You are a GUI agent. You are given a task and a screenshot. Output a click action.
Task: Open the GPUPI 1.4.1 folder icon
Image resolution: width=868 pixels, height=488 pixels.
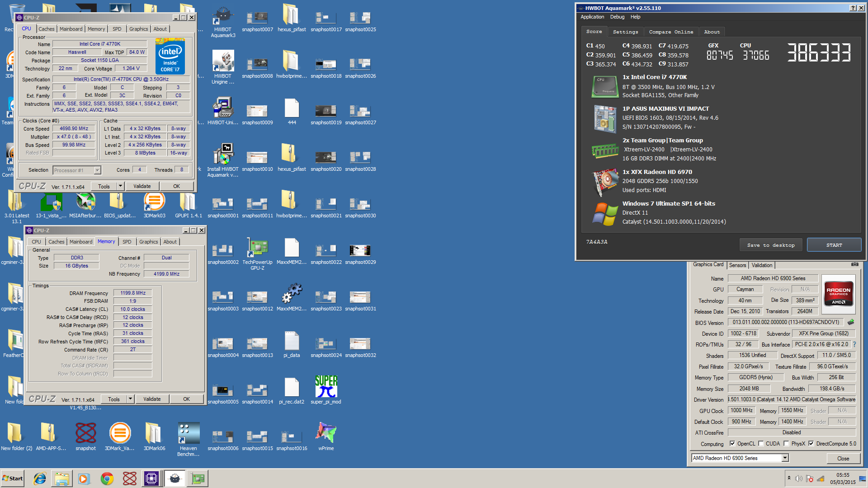pyautogui.click(x=189, y=206)
